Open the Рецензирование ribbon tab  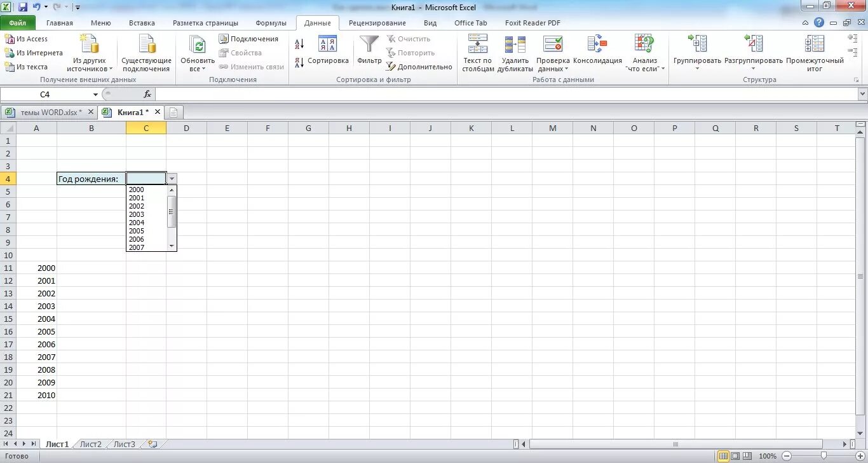tap(377, 23)
